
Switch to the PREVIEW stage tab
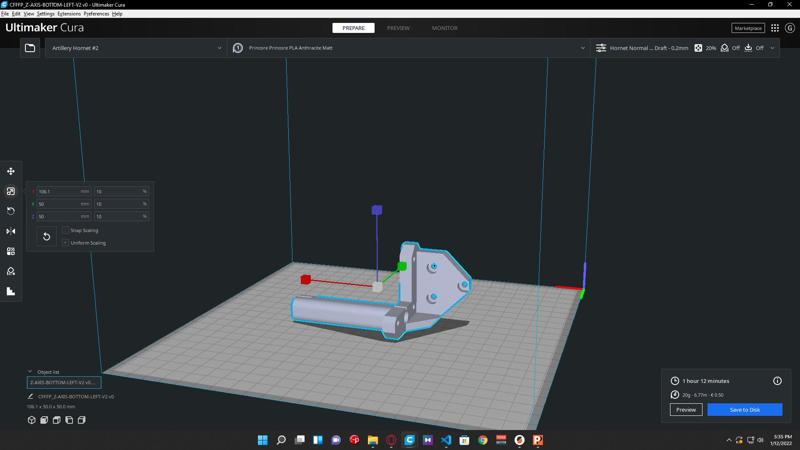398,28
